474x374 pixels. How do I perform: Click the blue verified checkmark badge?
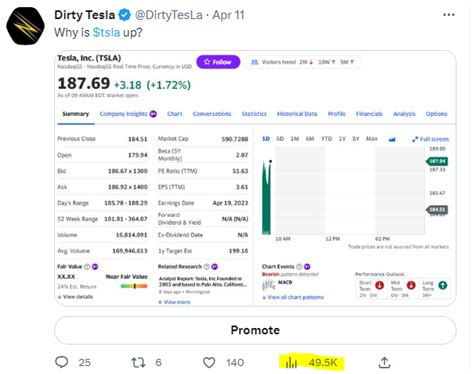tap(125, 15)
